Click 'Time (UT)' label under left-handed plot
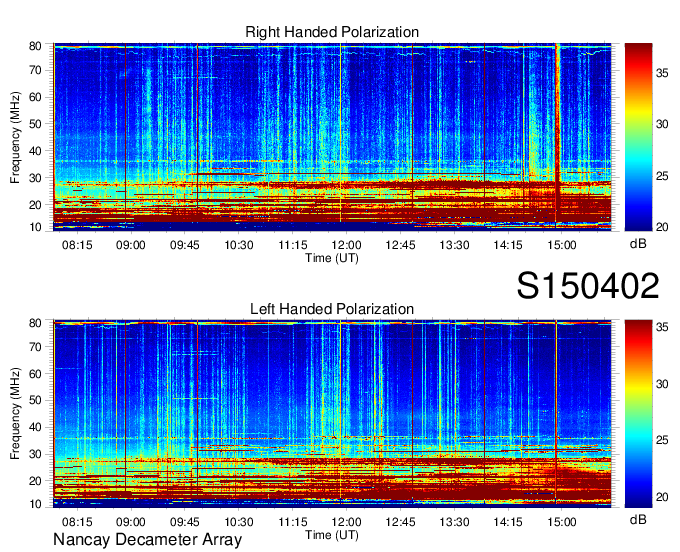This screenshot has width=680, height=552. click(x=332, y=535)
